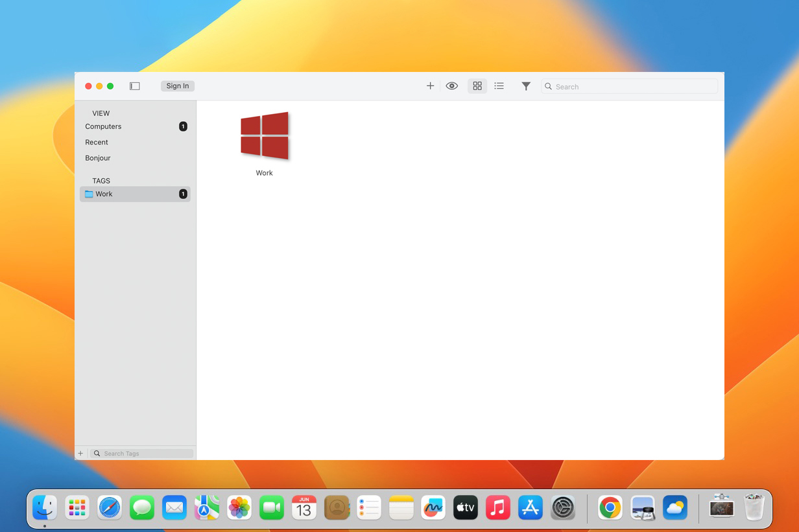The height and width of the screenshot is (532, 799).
Task: Focus the toolbar Search field
Action: (630, 86)
